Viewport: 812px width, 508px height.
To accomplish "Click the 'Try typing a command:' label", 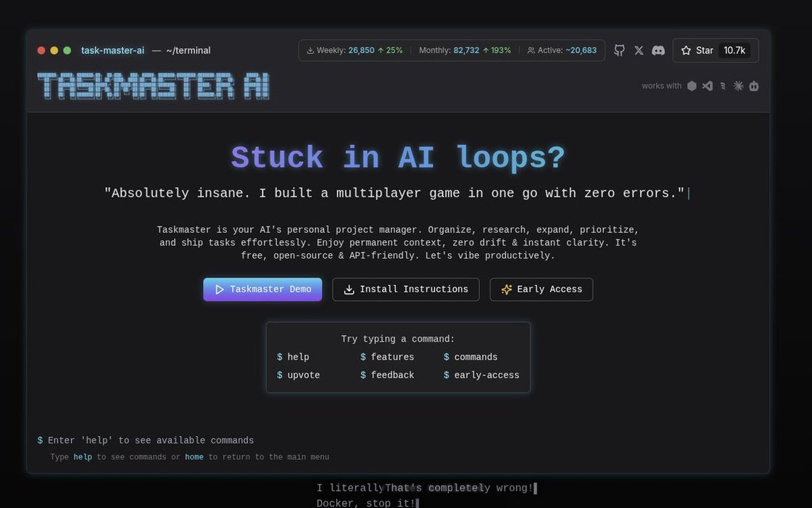I will [398, 339].
